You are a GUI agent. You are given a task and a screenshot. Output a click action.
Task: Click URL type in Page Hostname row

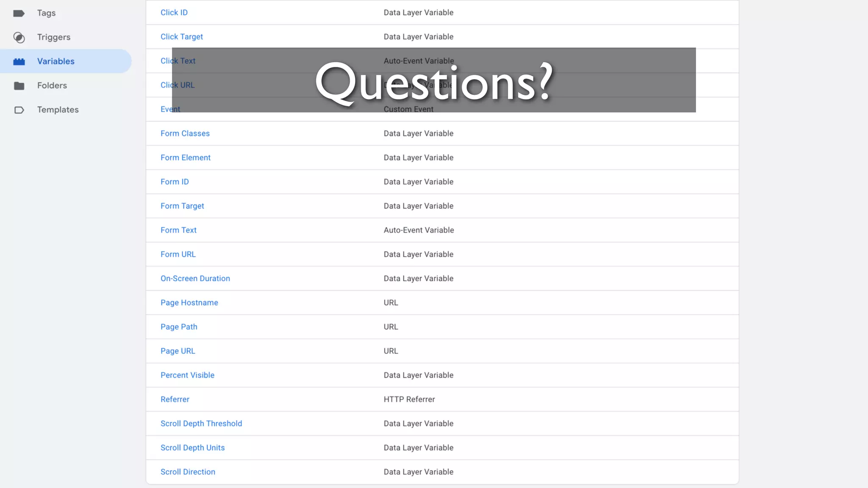(x=391, y=302)
